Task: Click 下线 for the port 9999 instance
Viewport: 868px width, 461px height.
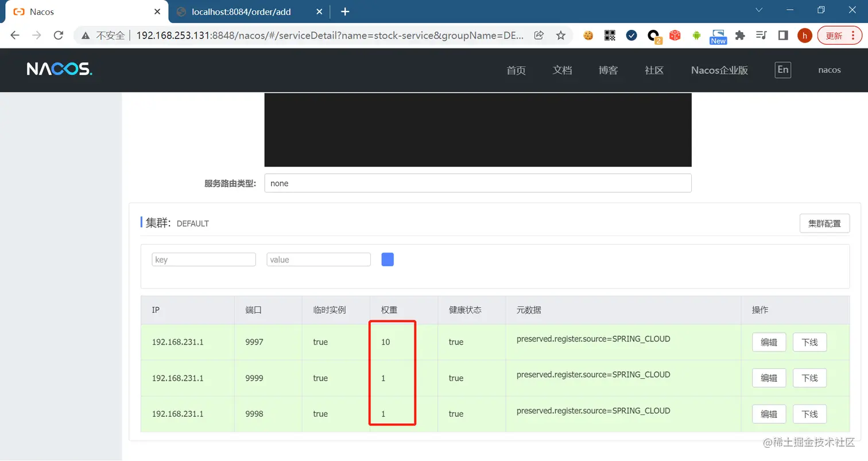Action: pos(809,378)
